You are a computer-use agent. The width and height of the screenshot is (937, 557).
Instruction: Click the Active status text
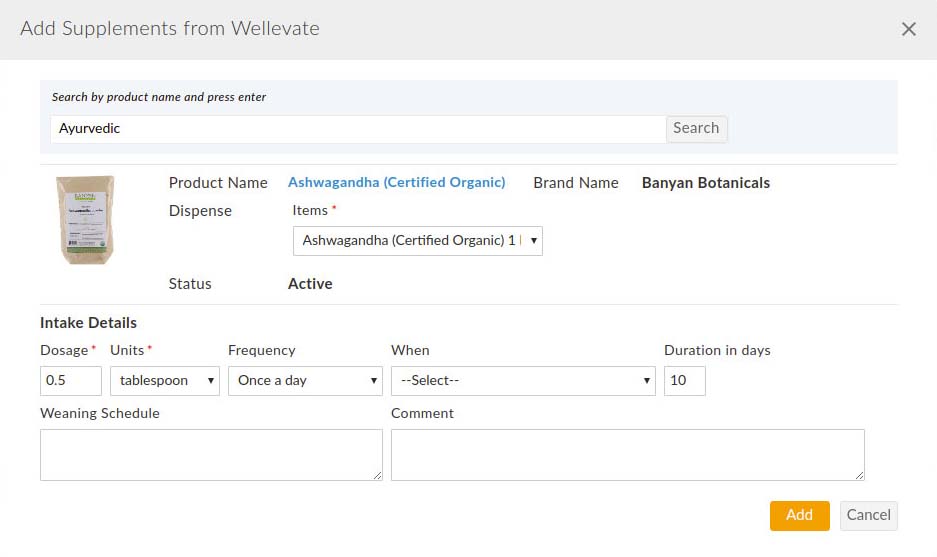click(310, 284)
